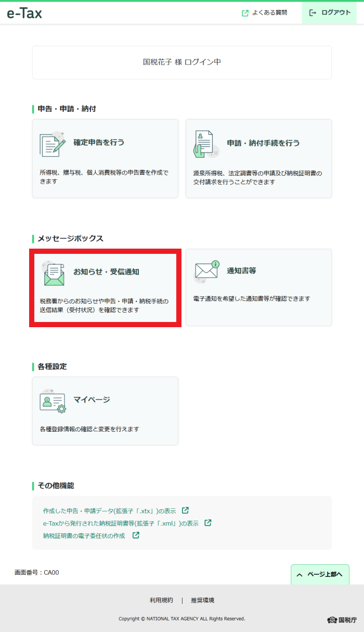Screen dimensions: 364x632
Task: Jump to top with ページ上部へ button
Action: [x=320, y=575]
